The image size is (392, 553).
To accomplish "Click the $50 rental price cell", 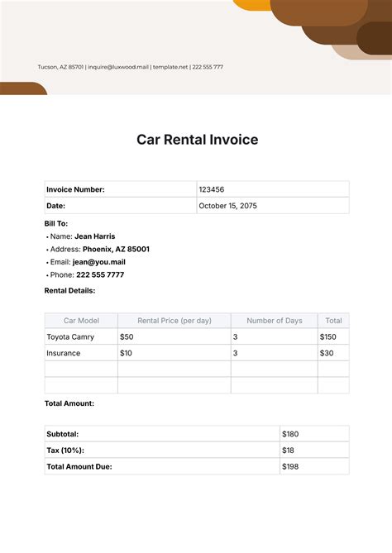I will pos(174,336).
